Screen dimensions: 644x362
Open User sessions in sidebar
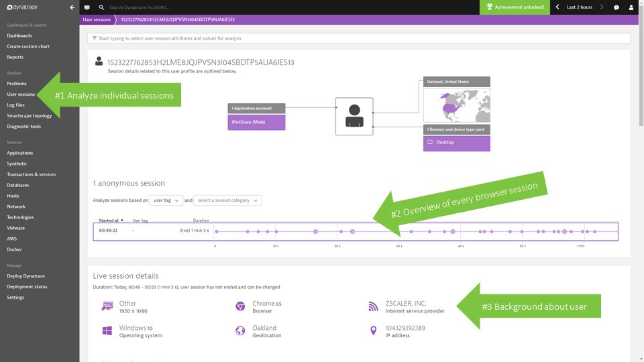[21, 94]
